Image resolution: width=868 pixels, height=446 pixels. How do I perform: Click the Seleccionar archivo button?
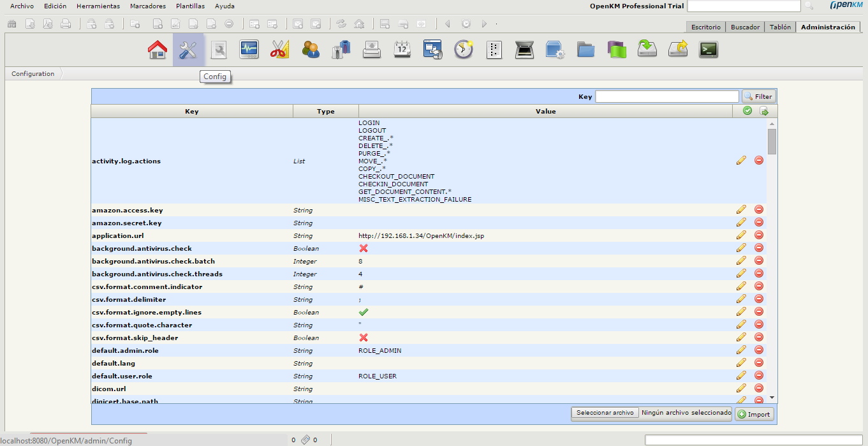(x=605, y=413)
